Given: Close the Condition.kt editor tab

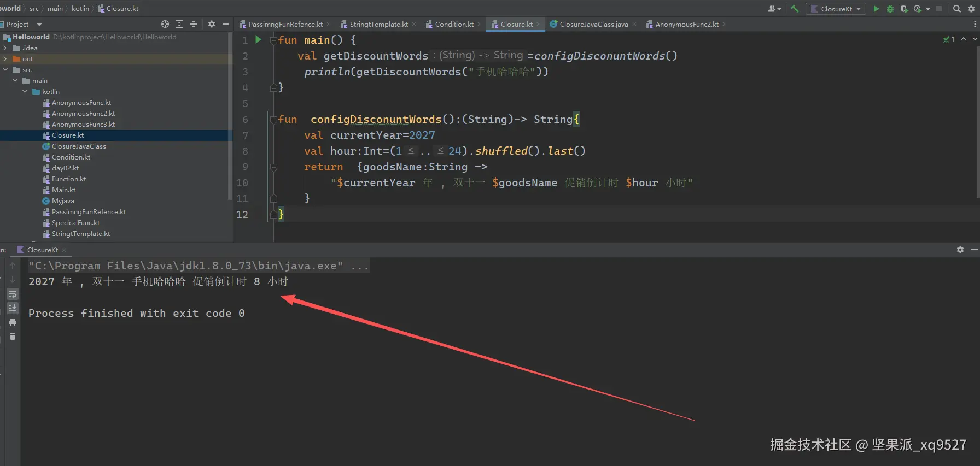Looking at the screenshot, I should click(x=480, y=24).
